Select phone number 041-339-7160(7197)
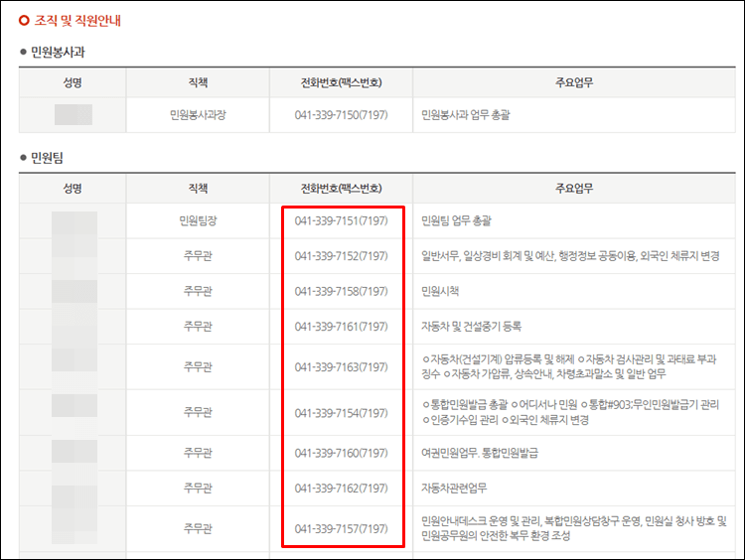This screenshot has width=745, height=560. click(x=341, y=453)
